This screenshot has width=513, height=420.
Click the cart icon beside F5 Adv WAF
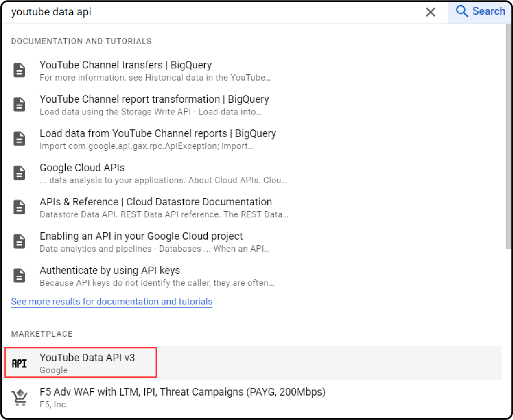point(20,397)
